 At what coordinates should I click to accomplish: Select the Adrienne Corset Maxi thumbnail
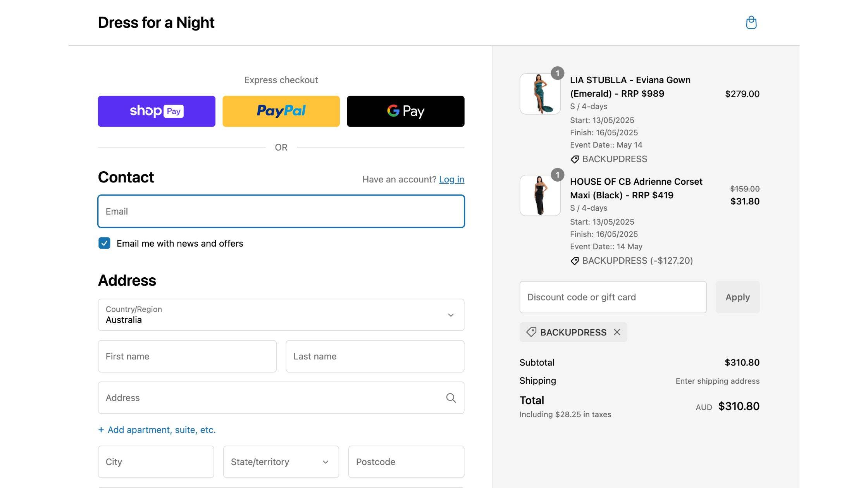click(x=540, y=195)
